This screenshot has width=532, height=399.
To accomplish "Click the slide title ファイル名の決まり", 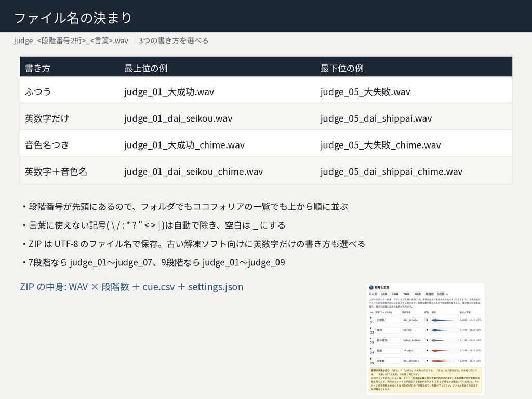I will pos(73,18).
